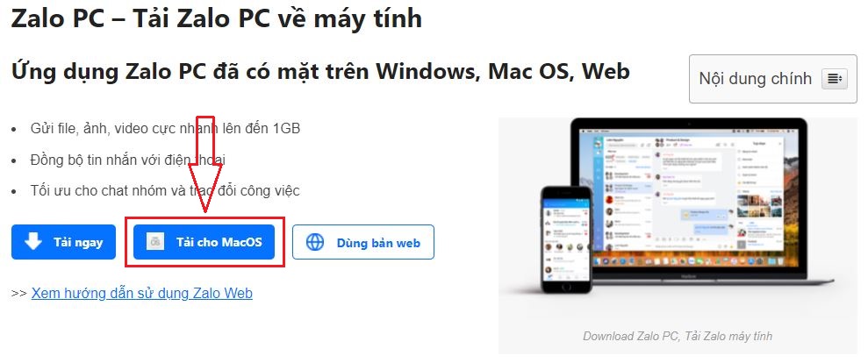Click the red arrow pointing at the MacOS button
The image size is (868, 363).
coord(205,164)
